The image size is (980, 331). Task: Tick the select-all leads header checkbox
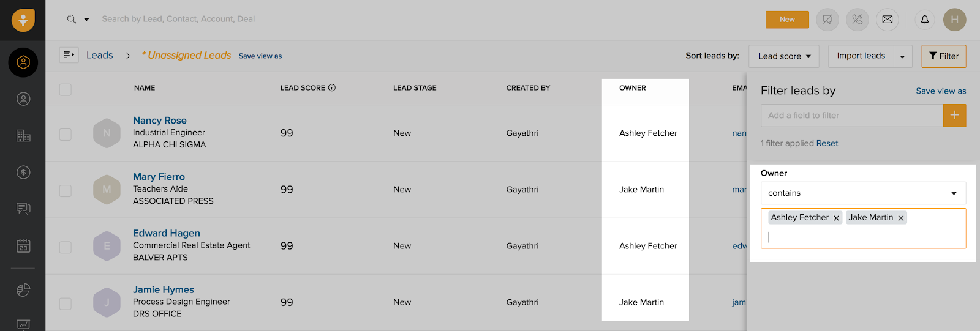[66, 89]
